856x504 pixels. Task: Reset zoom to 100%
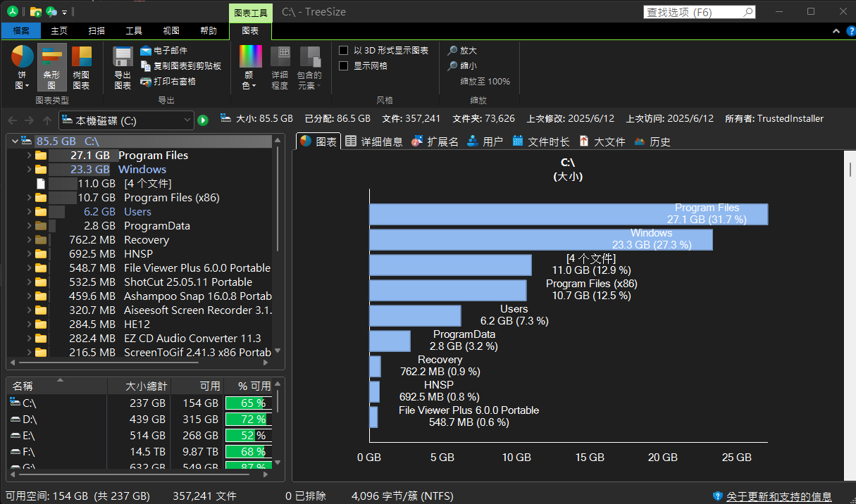pyautogui.click(x=485, y=82)
